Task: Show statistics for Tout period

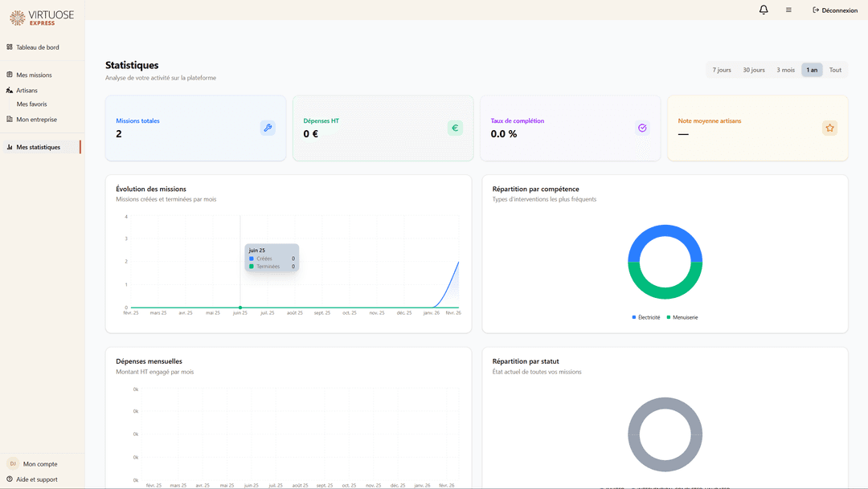Action: coord(835,70)
